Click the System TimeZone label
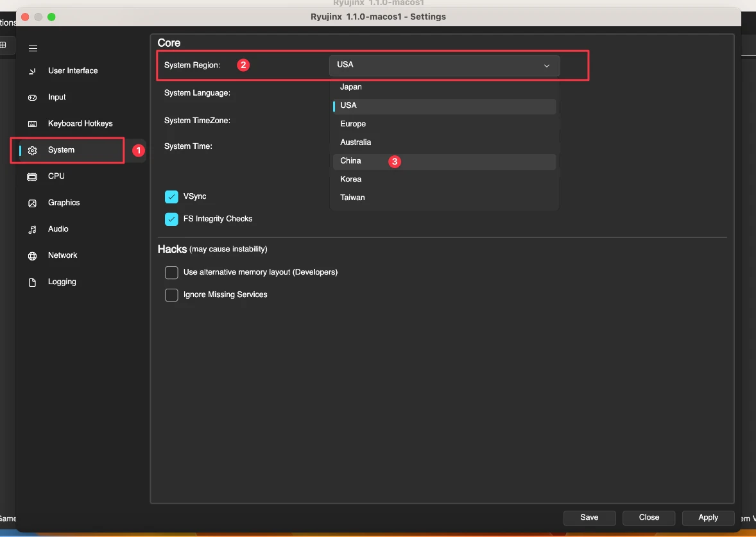 point(197,120)
